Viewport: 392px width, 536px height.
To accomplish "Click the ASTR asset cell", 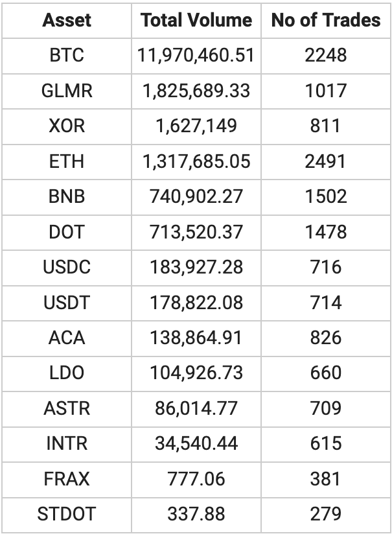I will 67,408.
